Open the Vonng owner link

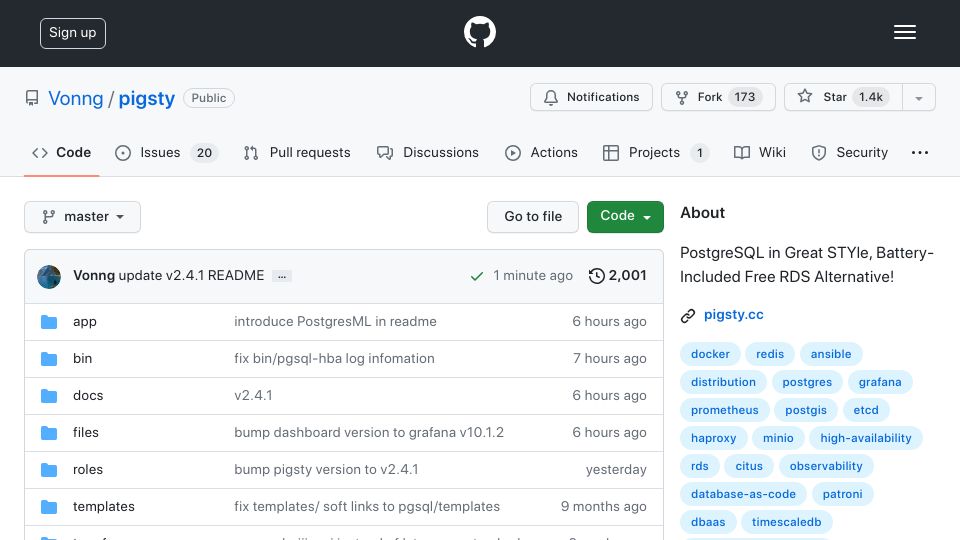pos(76,99)
